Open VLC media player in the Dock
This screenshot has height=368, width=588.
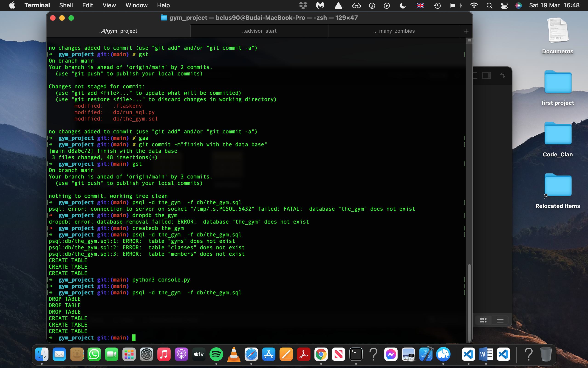point(234,354)
